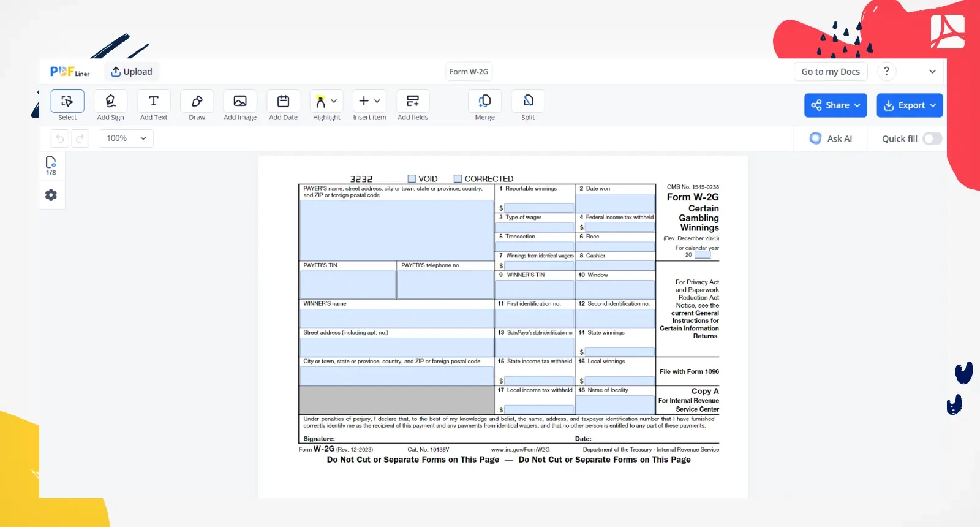This screenshot has width=980, height=527.
Task: Click the www.irs.gov/FormW2G text
Action: tap(521, 450)
